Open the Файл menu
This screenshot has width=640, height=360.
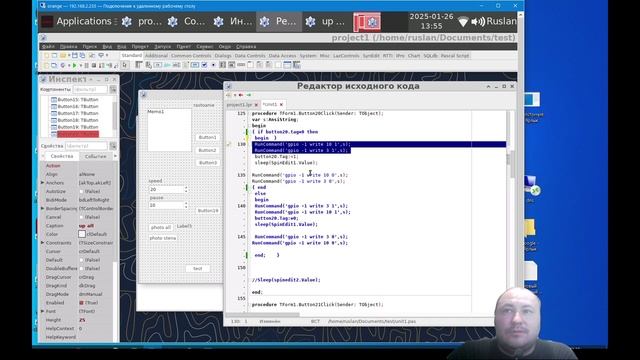coord(48,47)
